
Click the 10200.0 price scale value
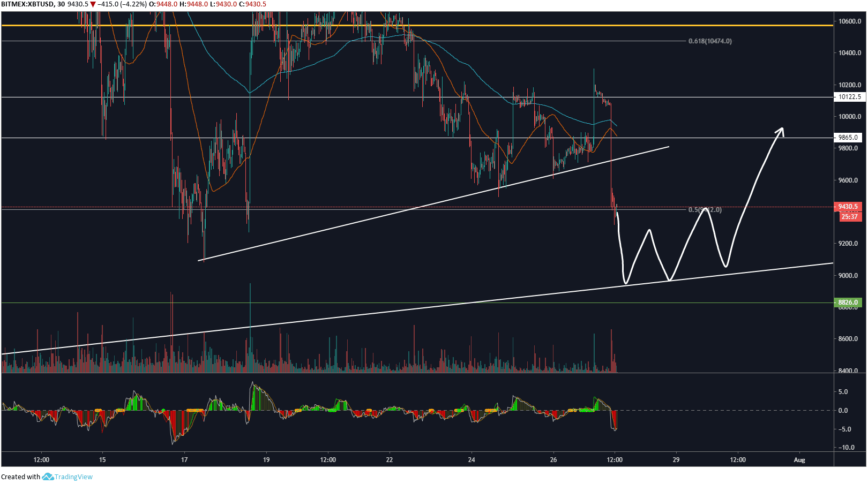click(x=850, y=85)
